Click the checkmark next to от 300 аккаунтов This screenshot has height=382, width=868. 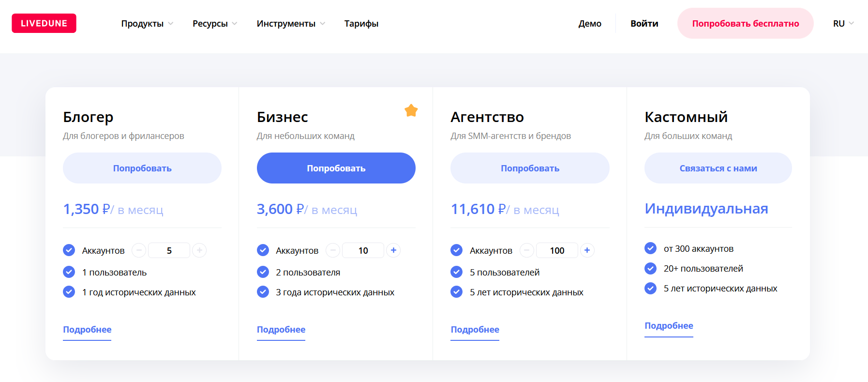point(651,248)
